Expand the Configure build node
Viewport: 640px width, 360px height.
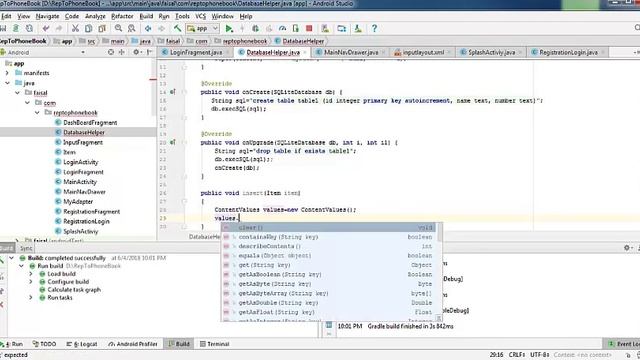31,282
